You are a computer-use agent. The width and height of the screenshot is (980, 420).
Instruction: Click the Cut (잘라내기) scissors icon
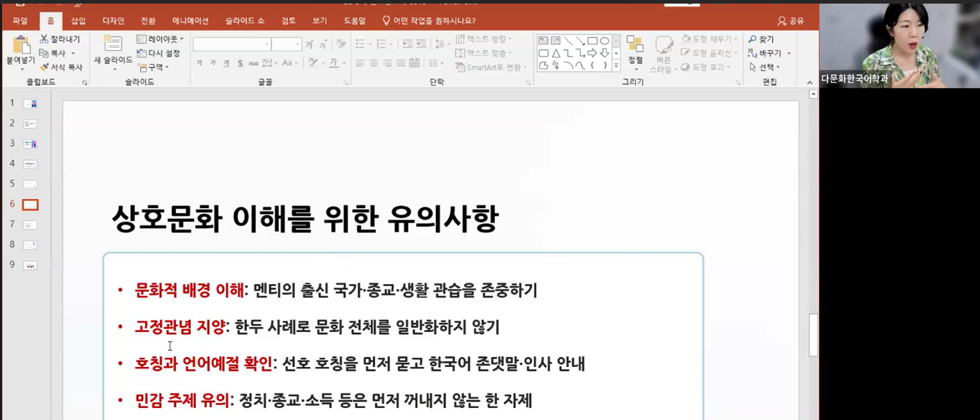coord(44,39)
